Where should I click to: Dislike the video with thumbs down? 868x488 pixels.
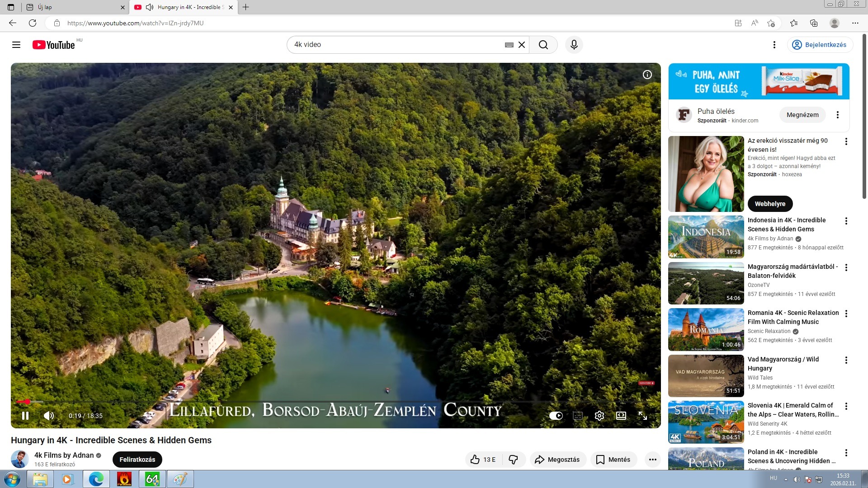[x=514, y=460]
